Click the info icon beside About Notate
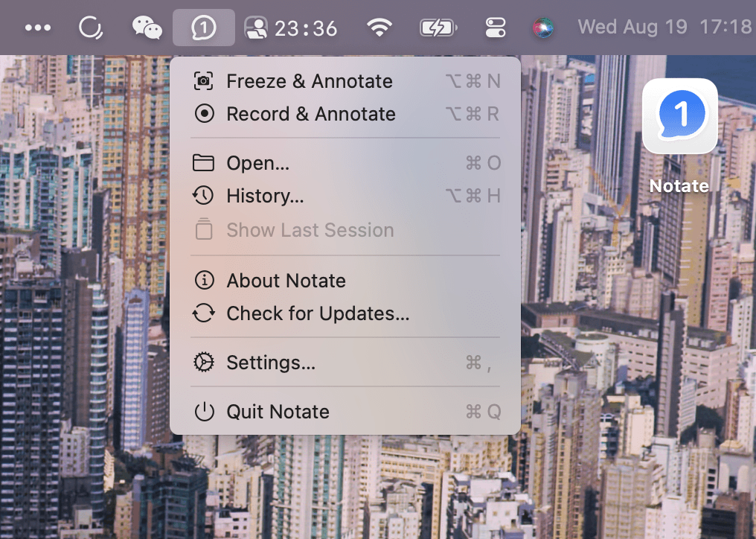756x539 pixels. (x=204, y=281)
